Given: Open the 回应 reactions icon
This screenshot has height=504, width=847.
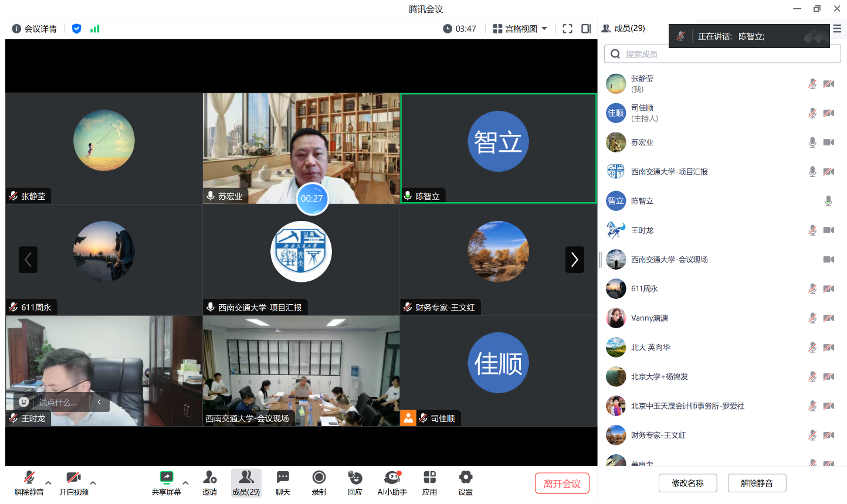Looking at the screenshot, I should tap(355, 478).
